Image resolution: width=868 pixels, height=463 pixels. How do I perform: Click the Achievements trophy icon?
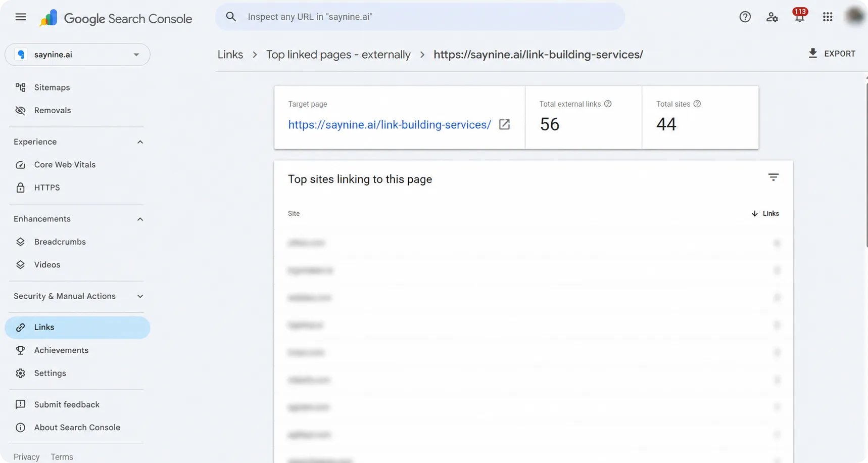[20, 350]
